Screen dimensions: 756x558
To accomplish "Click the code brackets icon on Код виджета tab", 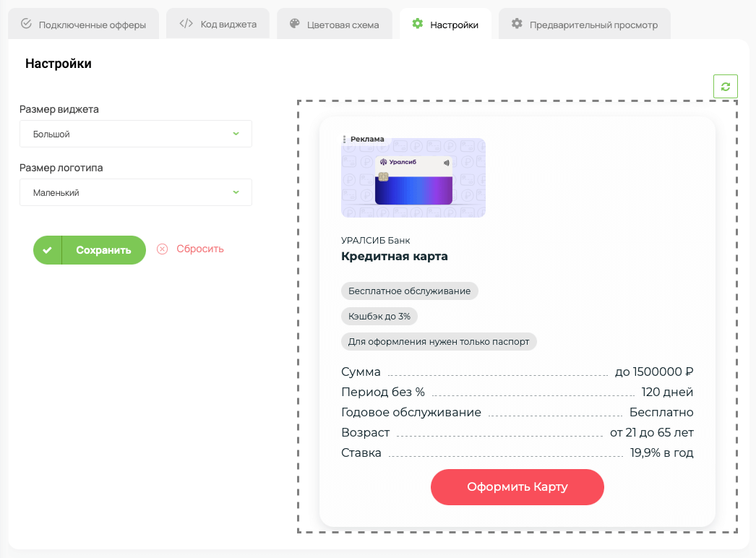I will tap(186, 24).
